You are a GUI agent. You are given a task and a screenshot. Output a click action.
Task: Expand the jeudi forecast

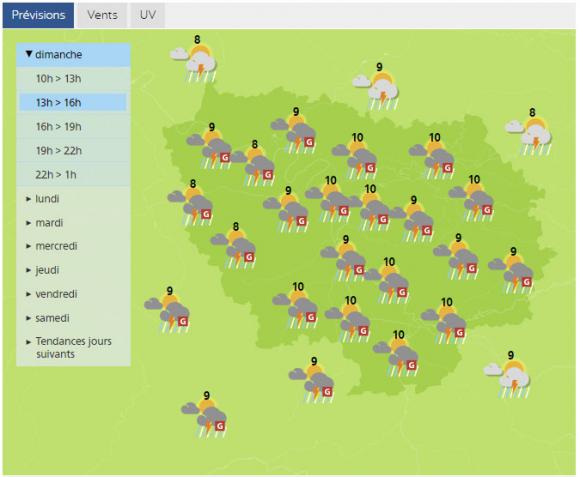click(x=73, y=270)
